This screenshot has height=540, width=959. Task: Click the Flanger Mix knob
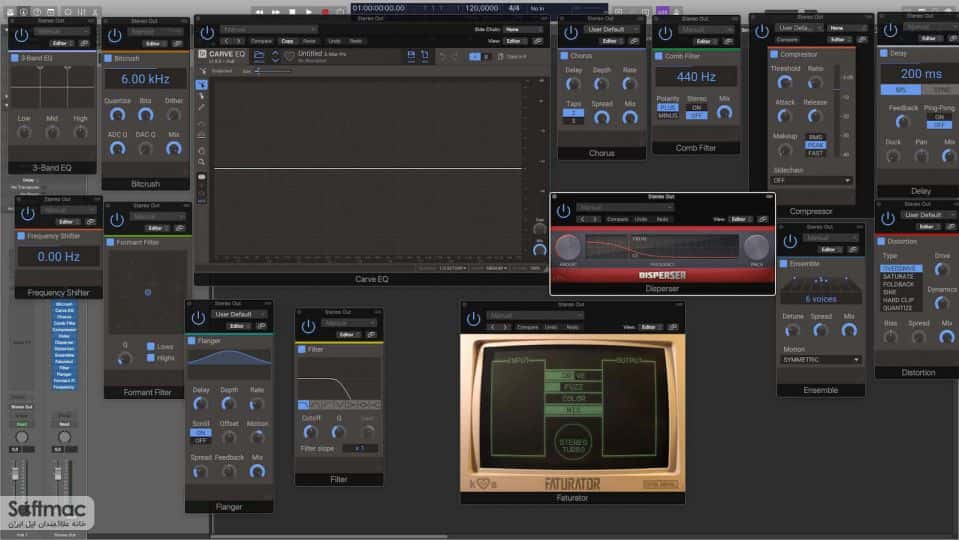pos(257,472)
